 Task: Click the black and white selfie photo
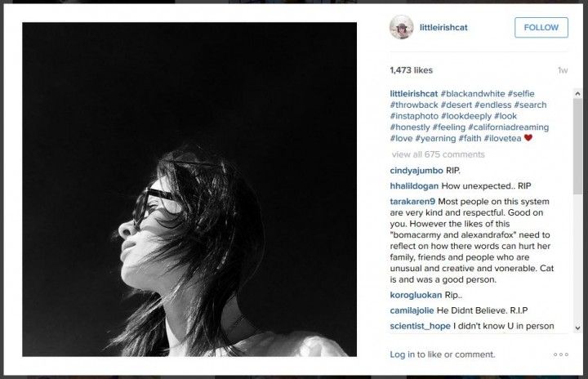[x=189, y=189]
